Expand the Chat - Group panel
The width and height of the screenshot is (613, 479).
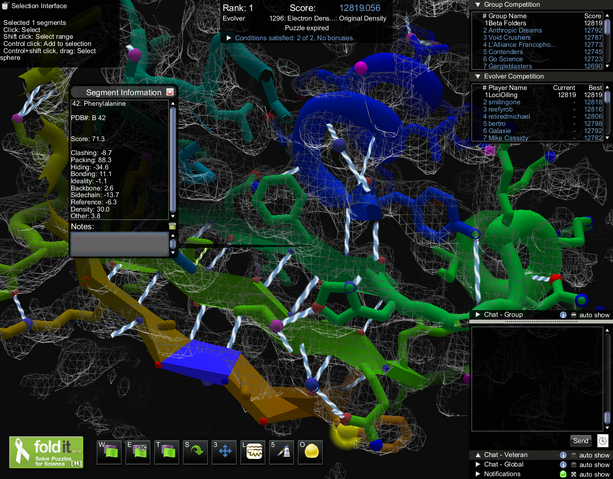click(478, 314)
